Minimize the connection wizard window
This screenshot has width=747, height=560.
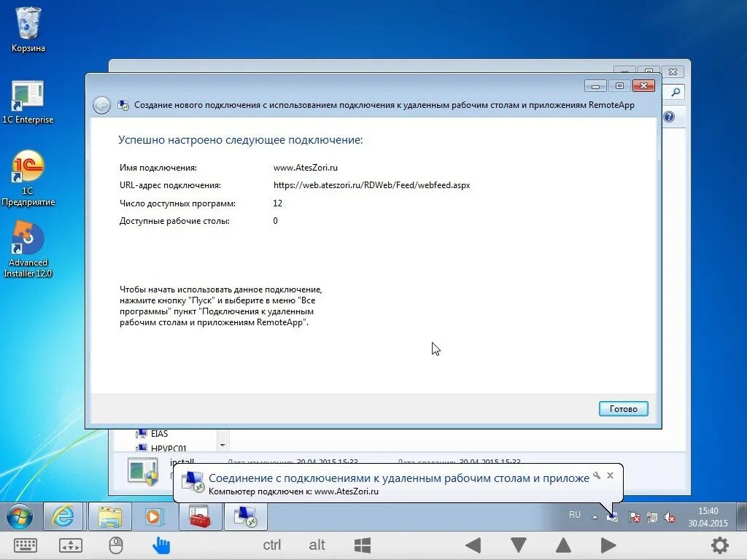coord(595,86)
